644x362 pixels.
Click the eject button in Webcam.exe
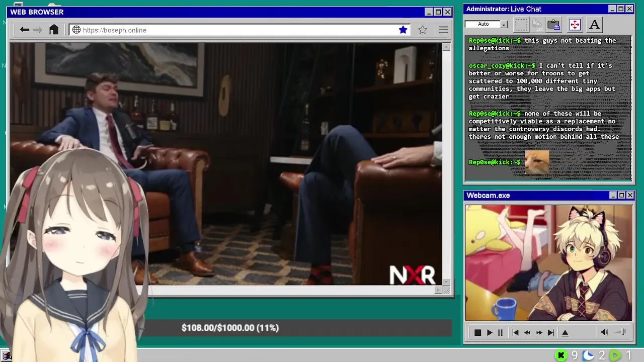click(565, 332)
